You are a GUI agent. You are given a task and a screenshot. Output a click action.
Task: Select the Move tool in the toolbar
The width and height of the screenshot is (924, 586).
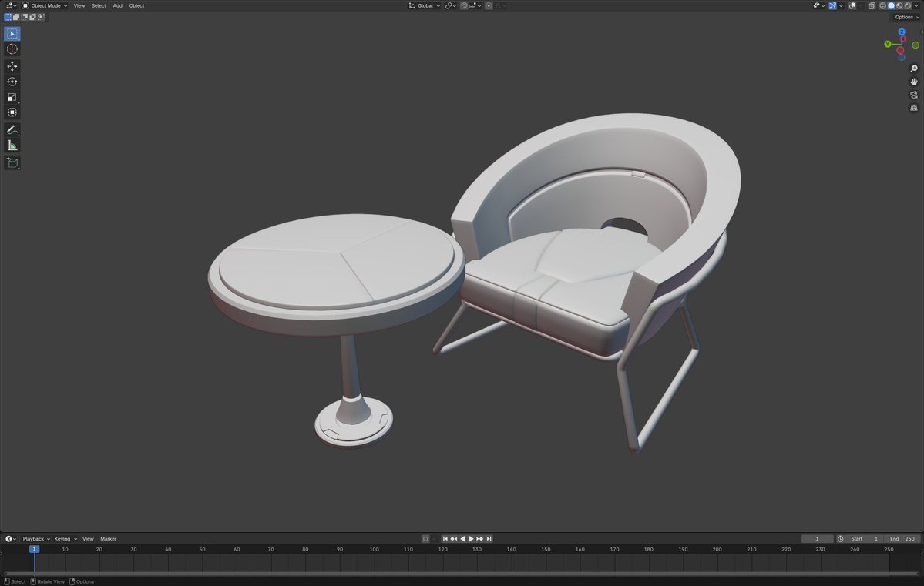[12, 66]
